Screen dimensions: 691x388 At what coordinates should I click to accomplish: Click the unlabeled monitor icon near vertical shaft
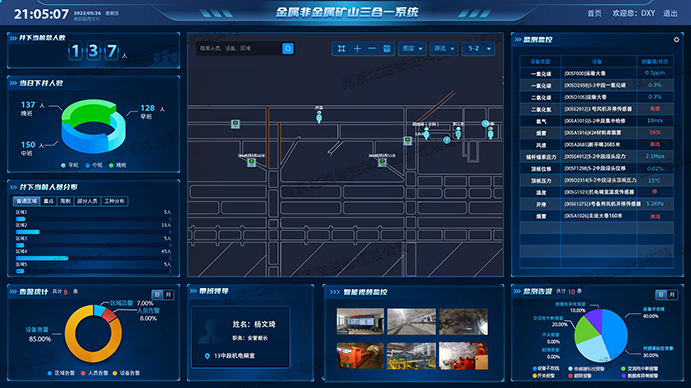(408, 141)
